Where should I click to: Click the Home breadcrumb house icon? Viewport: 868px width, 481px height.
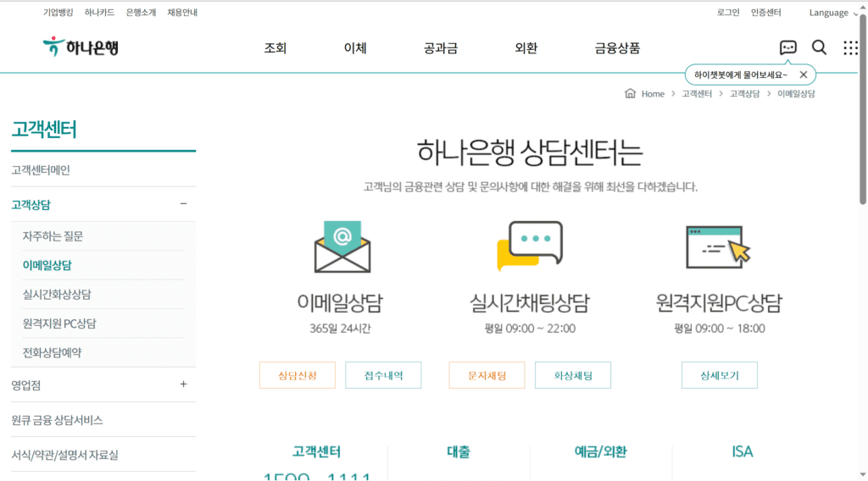[x=630, y=93]
